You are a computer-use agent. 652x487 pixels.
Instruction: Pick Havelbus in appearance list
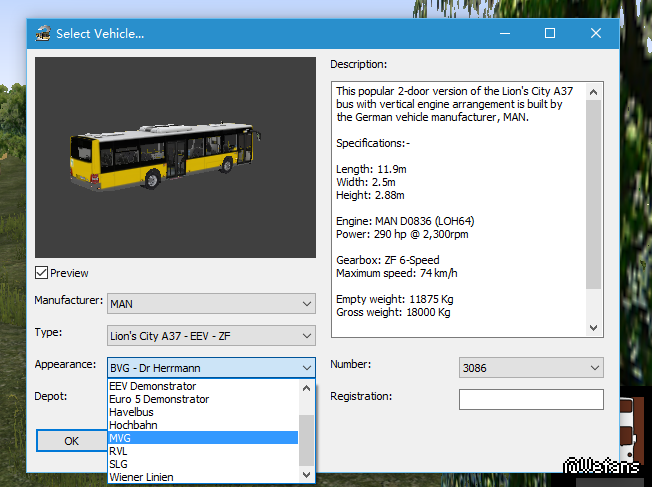134,412
